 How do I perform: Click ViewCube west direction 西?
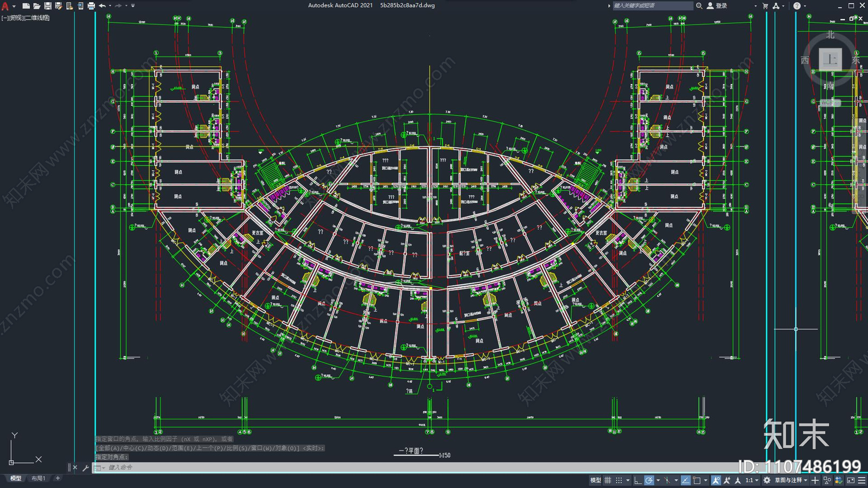tap(805, 60)
